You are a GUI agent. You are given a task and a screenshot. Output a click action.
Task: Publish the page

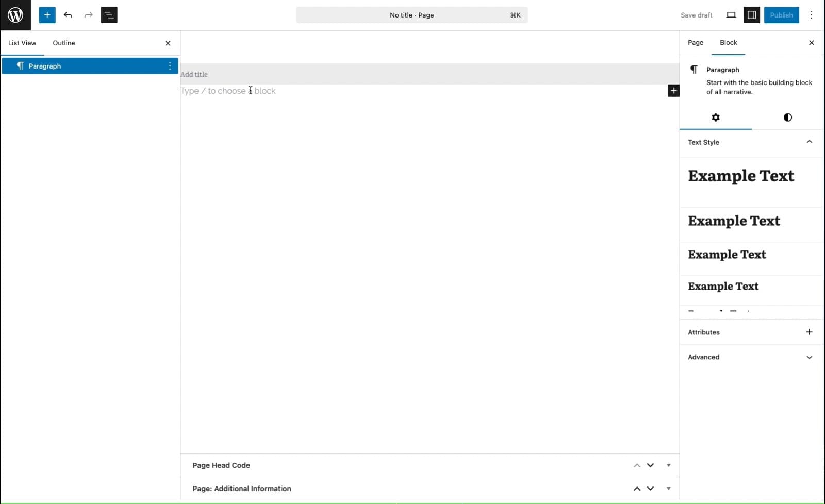781,15
